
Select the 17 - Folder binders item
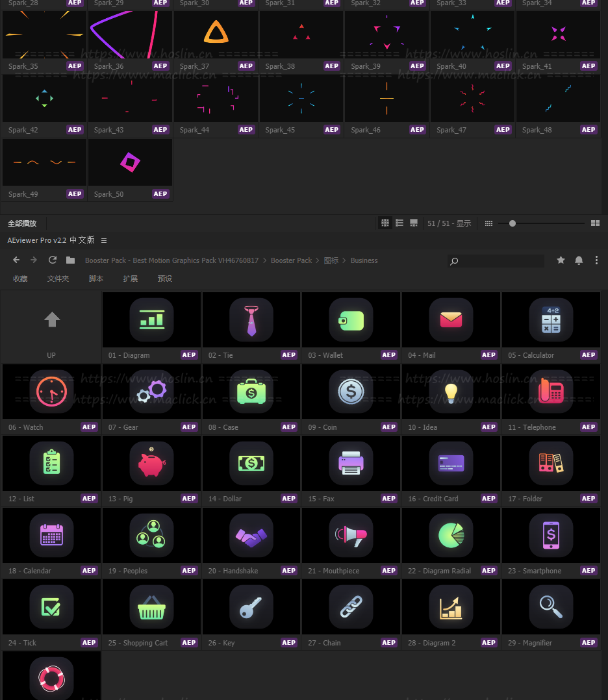pos(551,471)
